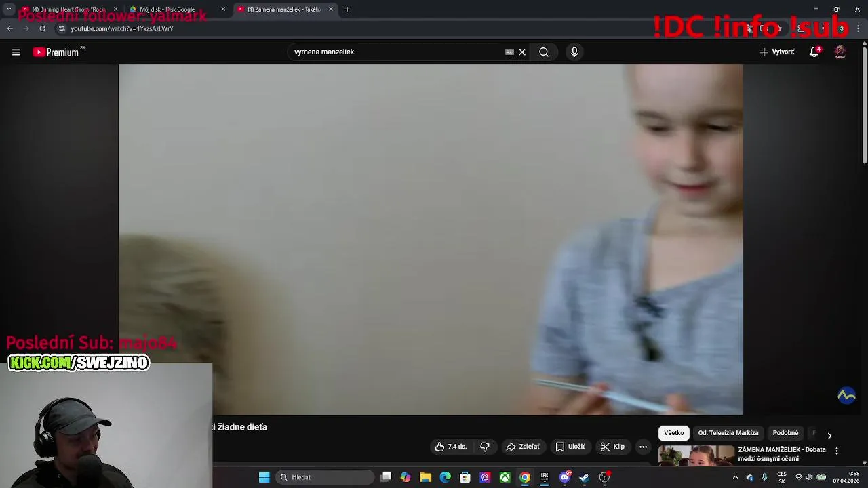Share video with Zdieľať button
The image size is (868, 488).
[523, 447]
